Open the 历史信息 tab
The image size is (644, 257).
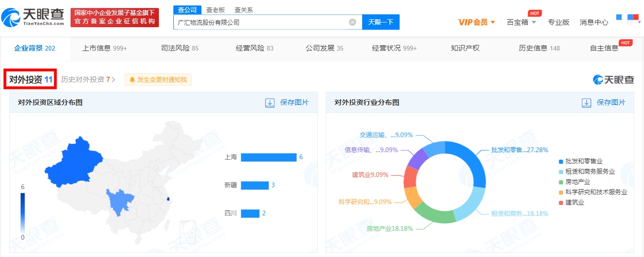point(539,48)
